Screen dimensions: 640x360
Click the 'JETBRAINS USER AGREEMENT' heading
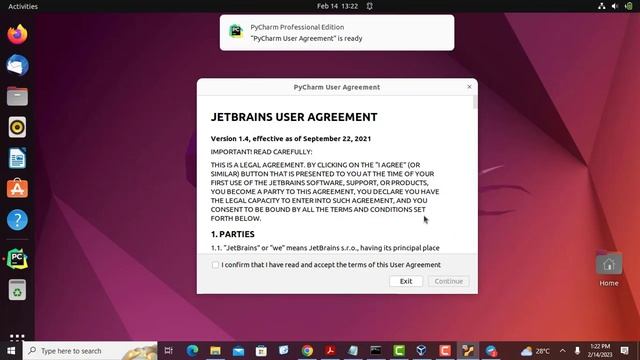pos(294,117)
